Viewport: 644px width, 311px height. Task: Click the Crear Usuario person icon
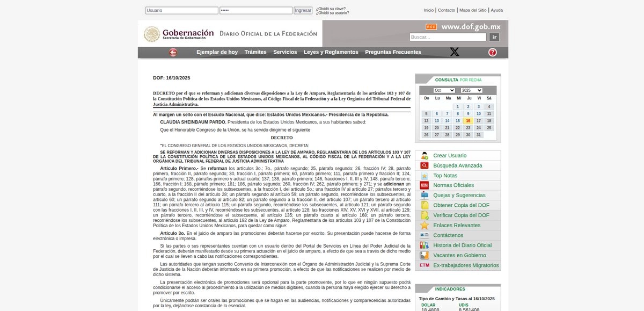point(424,155)
